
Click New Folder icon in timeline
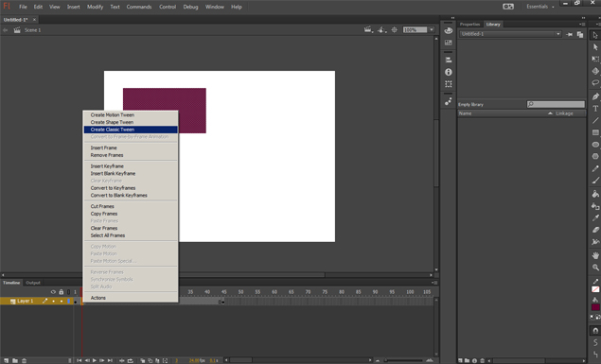point(15,360)
